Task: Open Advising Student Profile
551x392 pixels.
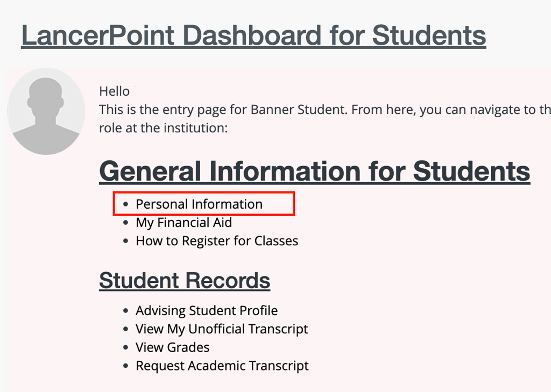Action: tap(207, 311)
